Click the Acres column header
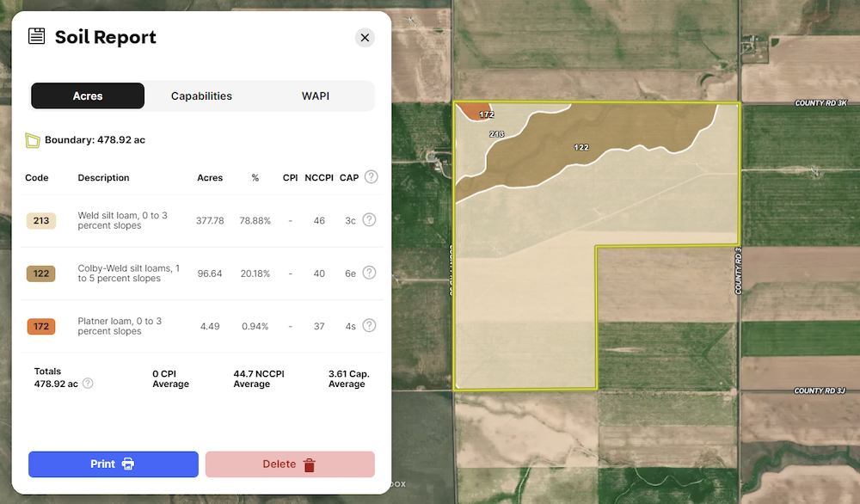860x504 pixels. tap(210, 178)
